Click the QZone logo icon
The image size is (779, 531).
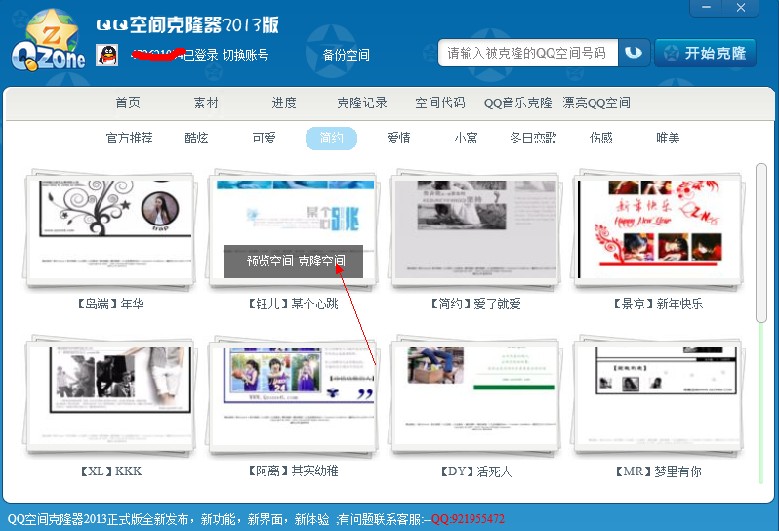(48, 40)
